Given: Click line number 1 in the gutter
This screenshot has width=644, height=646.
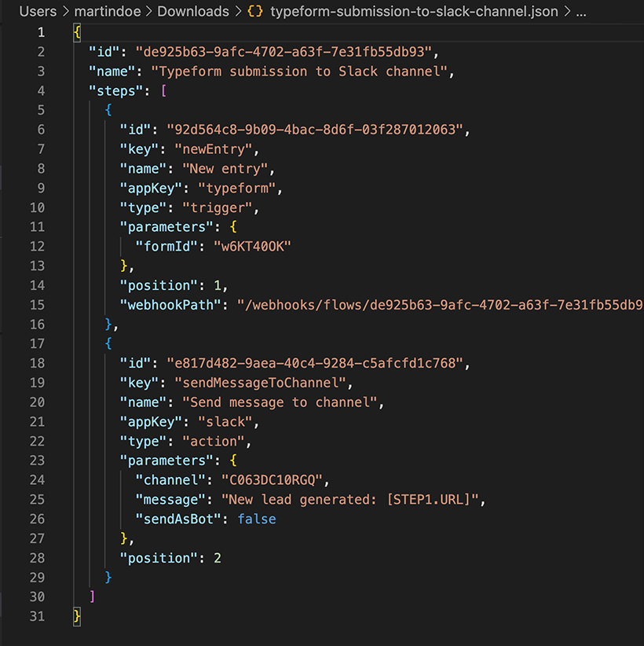Looking at the screenshot, I should click(41, 32).
